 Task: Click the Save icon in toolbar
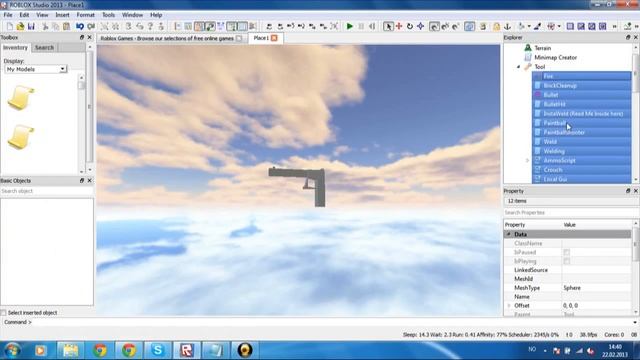[31, 27]
